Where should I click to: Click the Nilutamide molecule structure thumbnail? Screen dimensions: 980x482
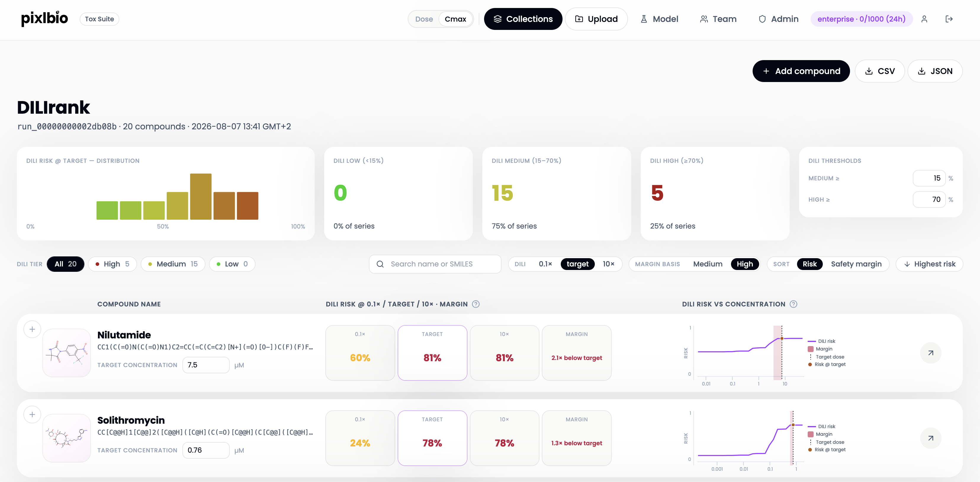pos(67,353)
